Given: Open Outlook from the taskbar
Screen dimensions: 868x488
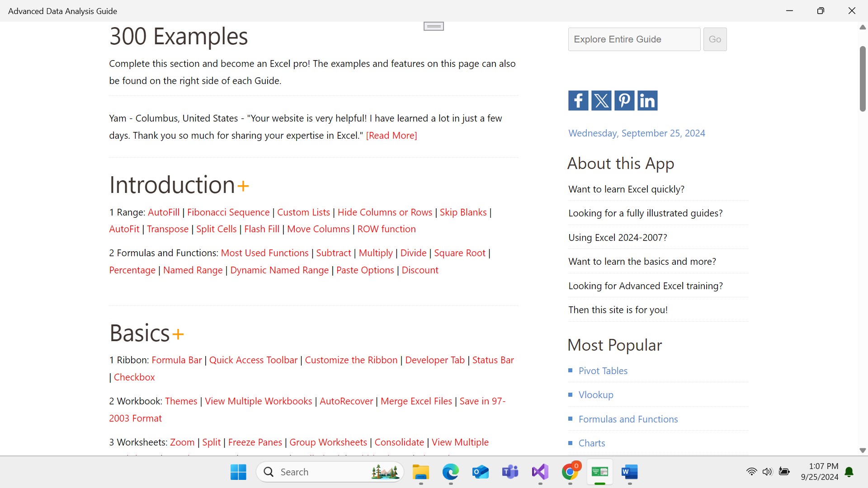Looking at the screenshot, I should [480, 472].
